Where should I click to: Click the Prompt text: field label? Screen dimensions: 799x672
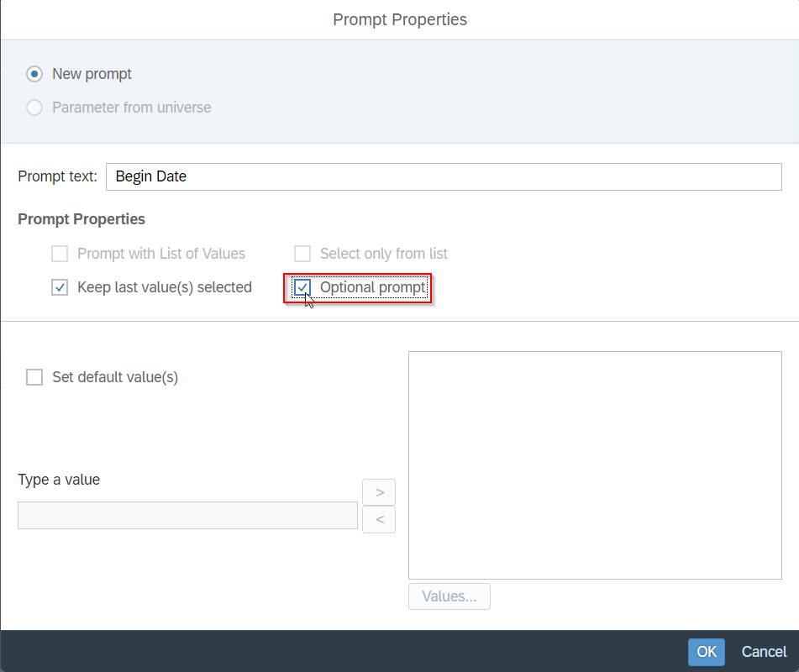(x=58, y=176)
